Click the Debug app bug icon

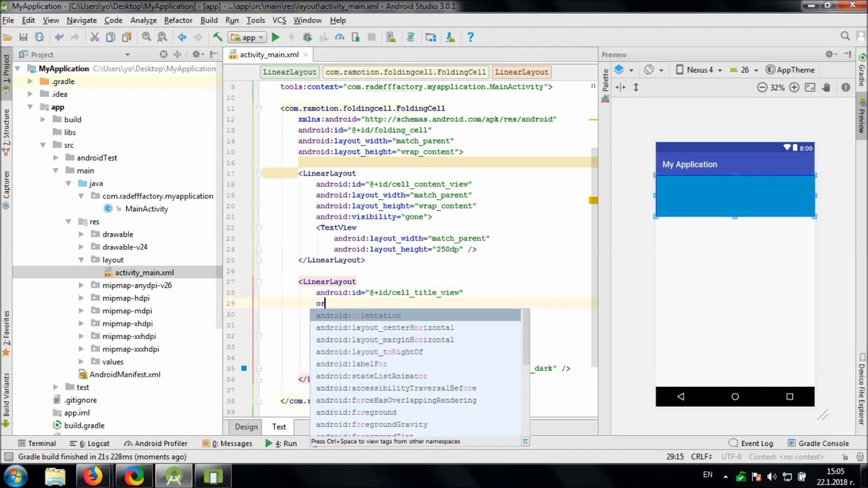tap(307, 37)
